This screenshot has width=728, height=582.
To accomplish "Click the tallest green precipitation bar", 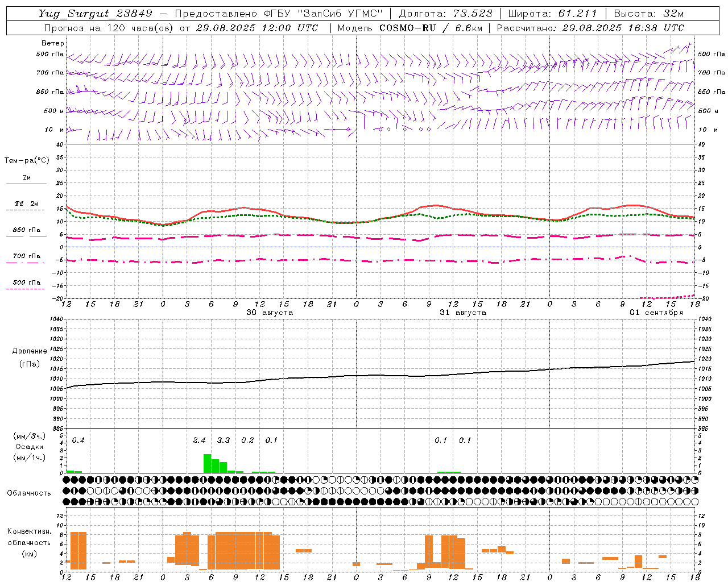I will tap(207, 463).
